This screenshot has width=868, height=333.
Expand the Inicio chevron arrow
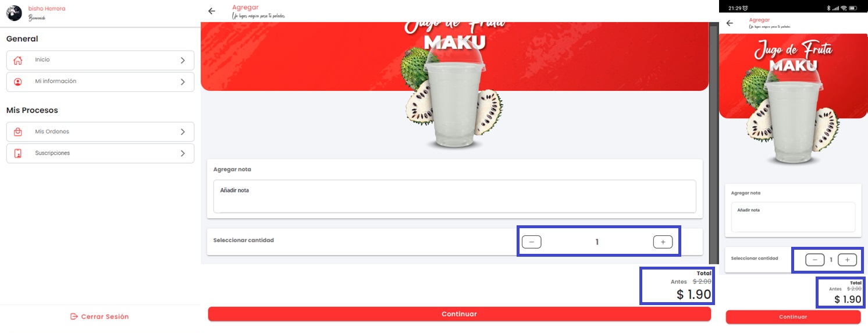183,60
